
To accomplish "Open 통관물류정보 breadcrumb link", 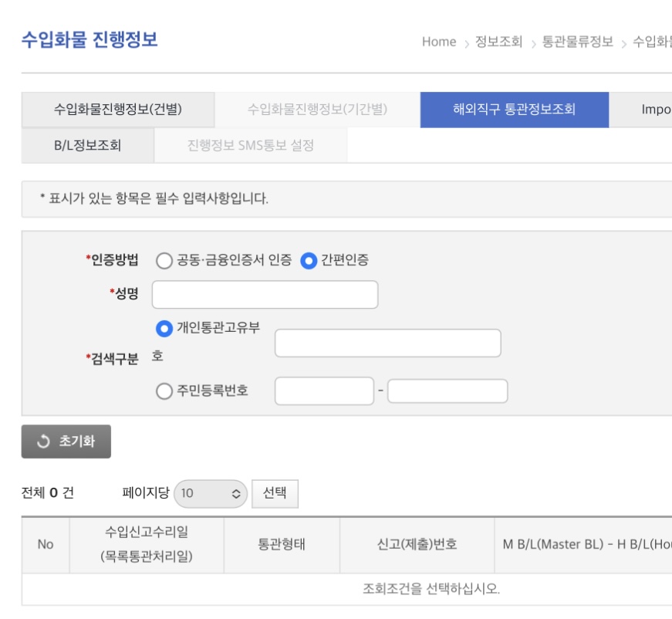I will [x=578, y=42].
